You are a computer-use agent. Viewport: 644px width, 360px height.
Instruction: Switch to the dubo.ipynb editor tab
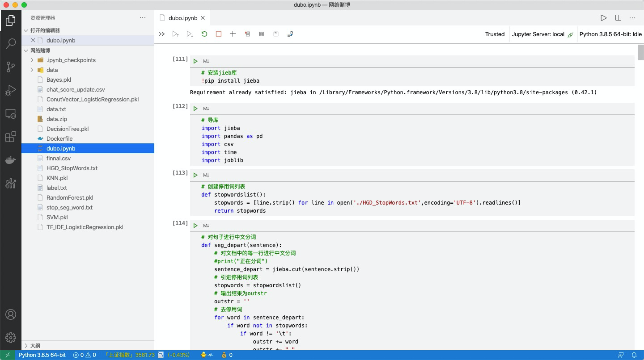tap(182, 18)
